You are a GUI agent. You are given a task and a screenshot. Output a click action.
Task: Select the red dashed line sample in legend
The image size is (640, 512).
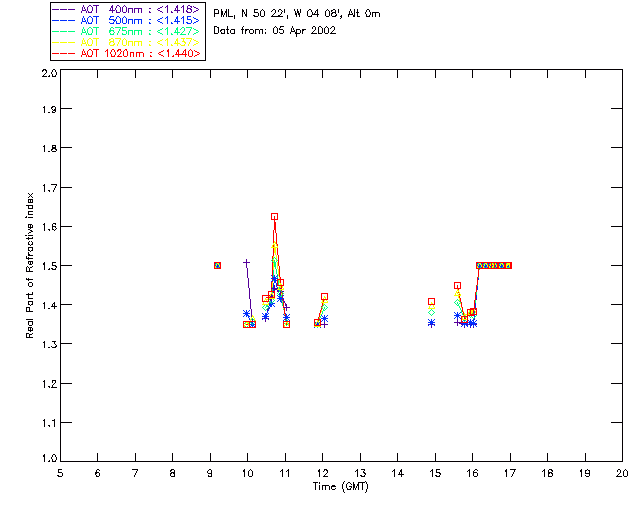pos(64,53)
